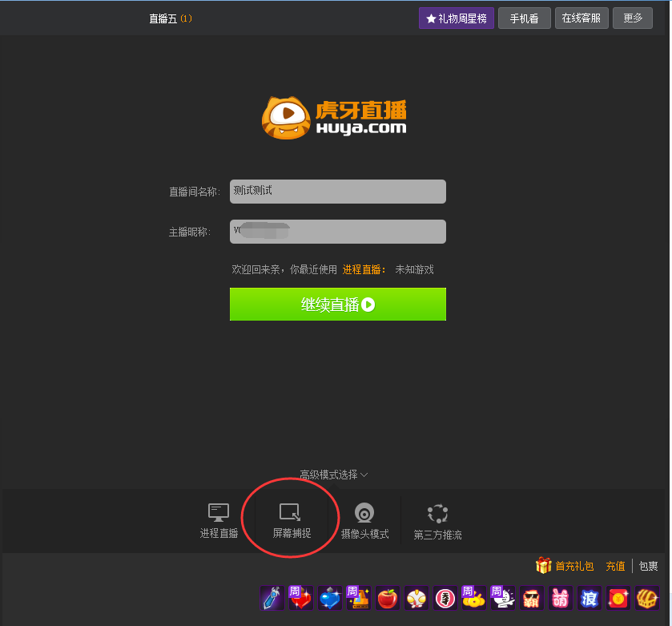672x626 pixels.
Task: Select the 进程直播 process streaming mode
Action: click(x=219, y=521)
